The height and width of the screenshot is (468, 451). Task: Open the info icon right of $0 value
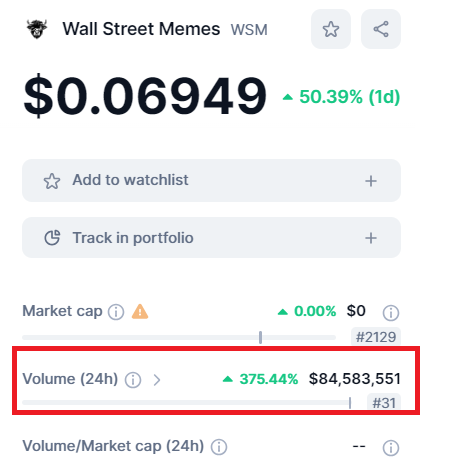[x=391, y=313]
